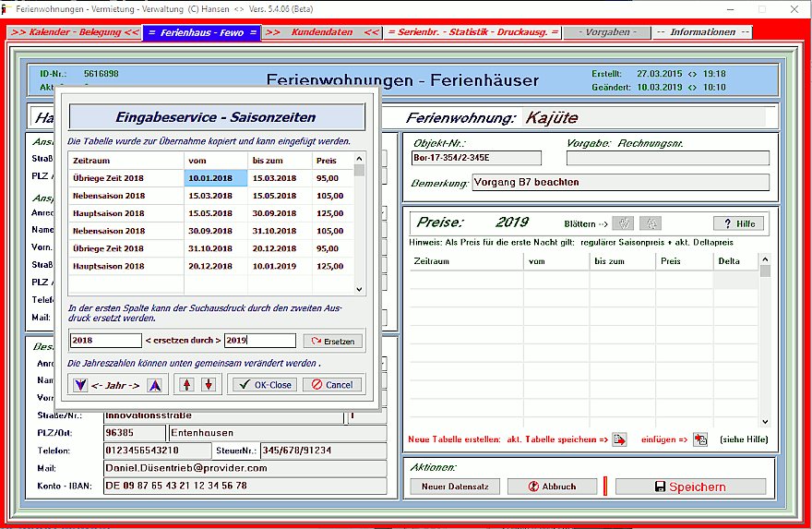Click the Speichern save button
The width and height of the screenshot is (812, 529).
690,487
